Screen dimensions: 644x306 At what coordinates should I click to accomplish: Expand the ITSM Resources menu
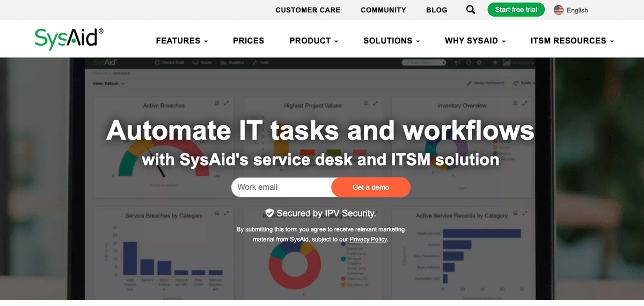(573, 41)
